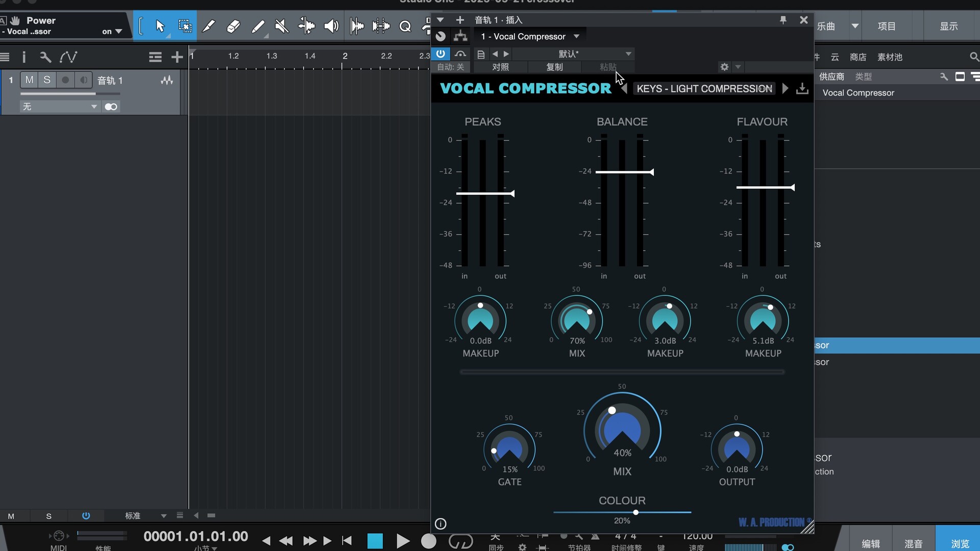Switch to 编辑 view
The width and height of the screenshot is (980, 551).
(871, 544)
